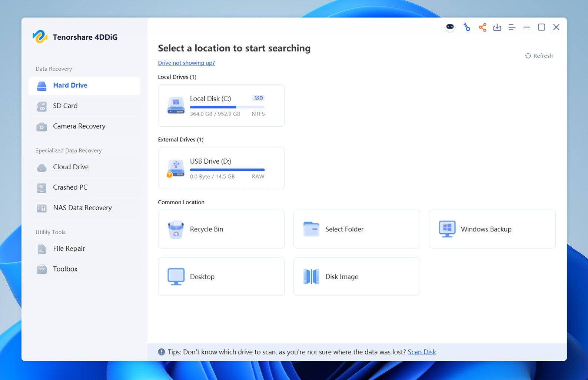Click the share icon in title bar

(482, 27)
